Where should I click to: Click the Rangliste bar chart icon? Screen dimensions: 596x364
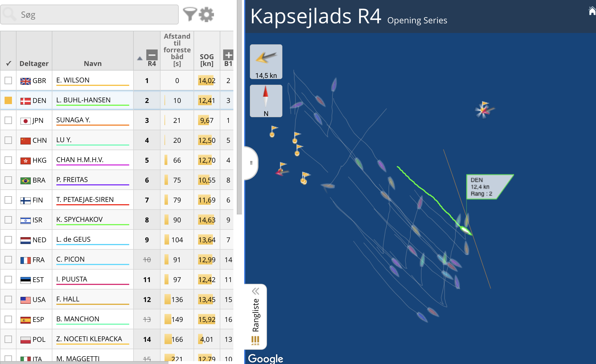[255, 340]
